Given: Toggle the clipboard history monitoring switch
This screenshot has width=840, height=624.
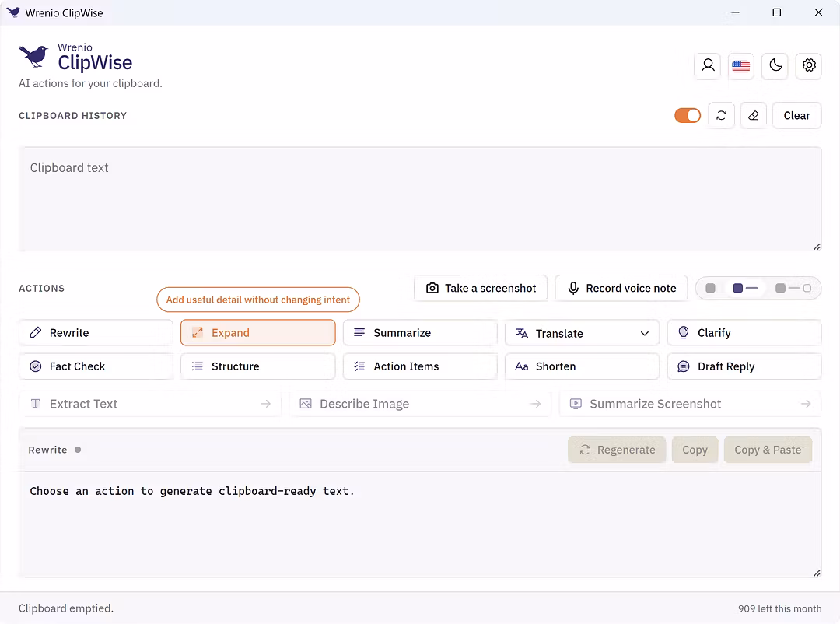Looking at the screenshot, I should pyautogui.click(x=688, y=116).
